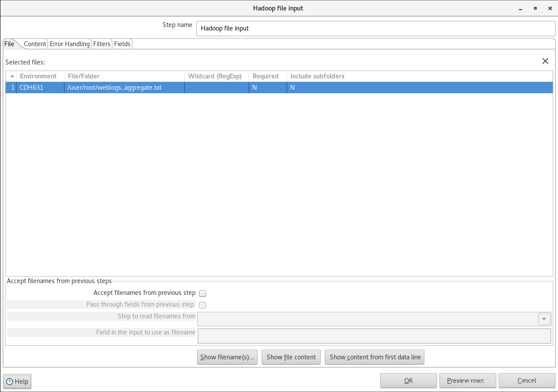This screenshot has width=558, height=392.
Task: Click Show filename(s)... button
Action: (x=227, y=357)
